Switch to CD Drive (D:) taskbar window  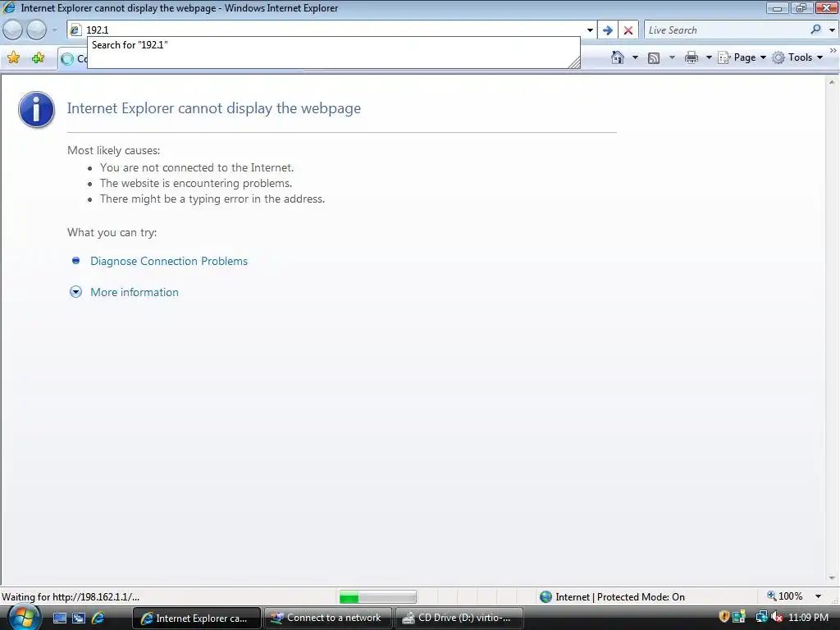click(459, 618)
